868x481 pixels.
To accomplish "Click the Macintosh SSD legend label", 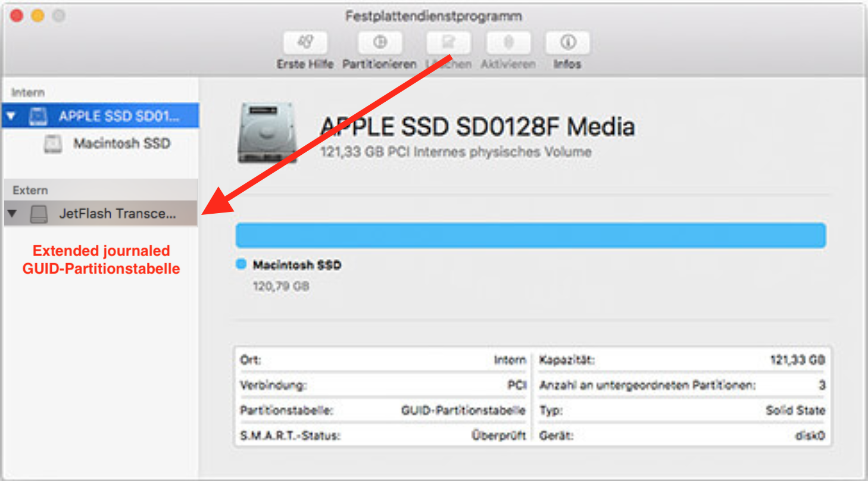I will 297,265.
